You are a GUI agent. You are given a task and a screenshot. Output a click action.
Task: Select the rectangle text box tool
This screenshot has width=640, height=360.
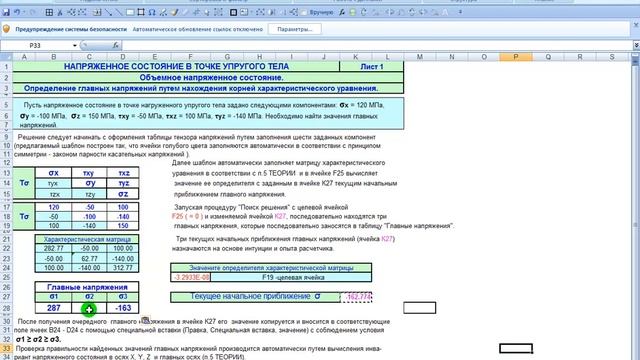pyautogui.click(x=130, y=12)
